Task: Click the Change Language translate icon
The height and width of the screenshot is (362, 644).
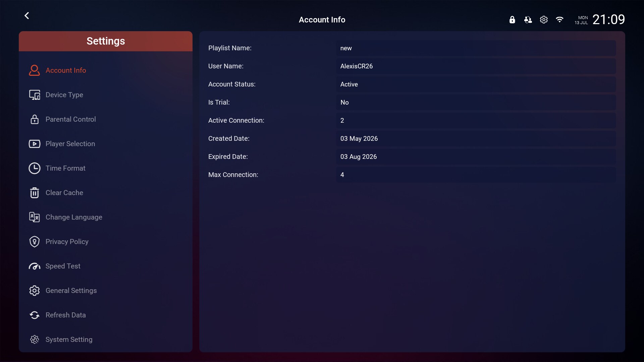Action: [34, 217]
